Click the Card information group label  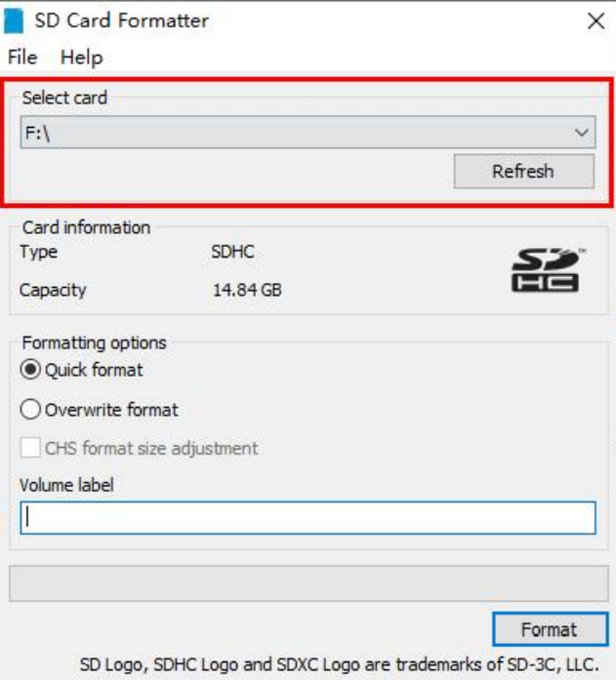pos(86,227)
